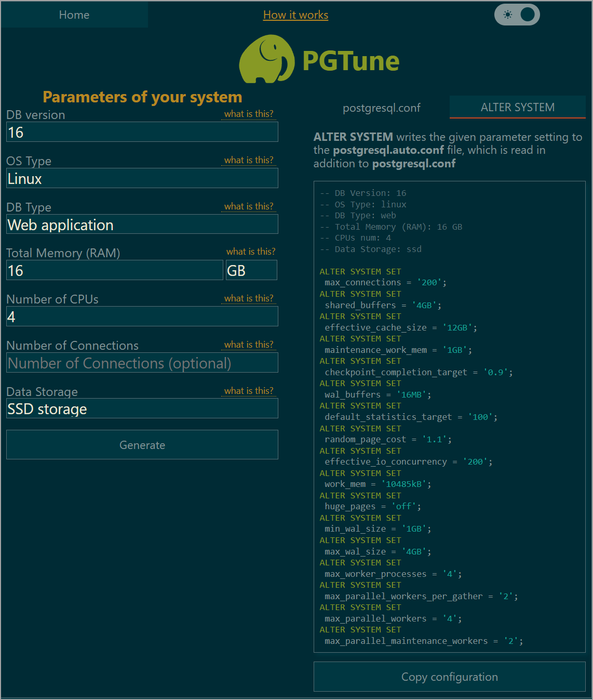Select the ALTER SYSTEM tab

(518, 107)
